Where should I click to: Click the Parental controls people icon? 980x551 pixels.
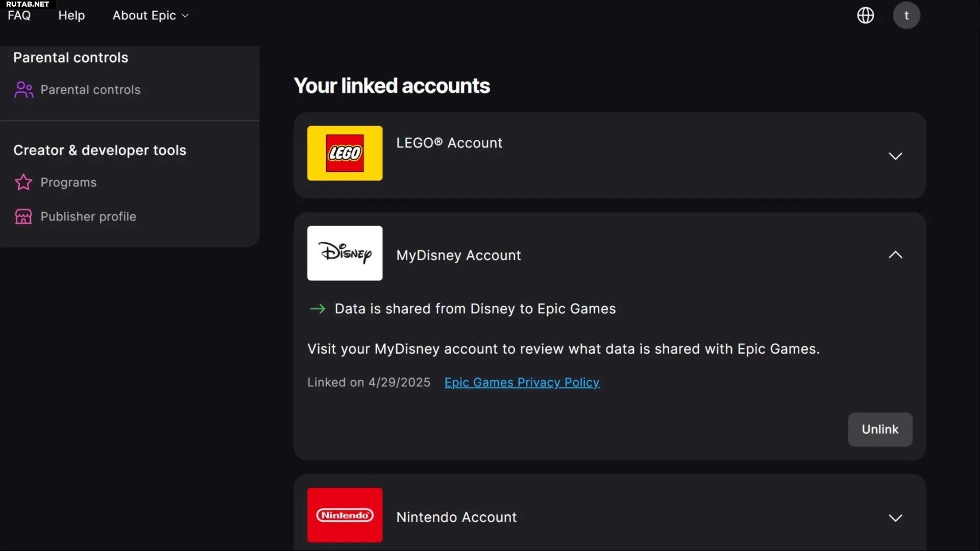tap(23, 90)
